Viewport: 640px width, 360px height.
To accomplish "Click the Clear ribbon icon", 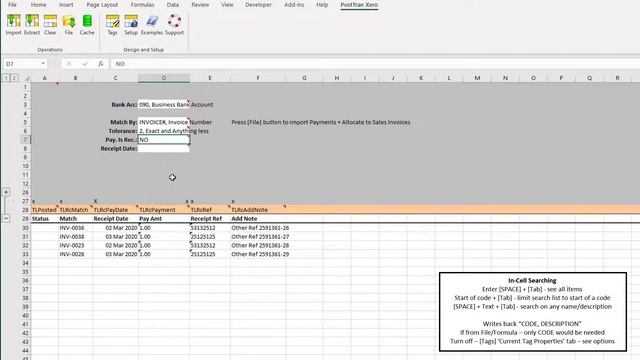I will click(x=50, y=25).
